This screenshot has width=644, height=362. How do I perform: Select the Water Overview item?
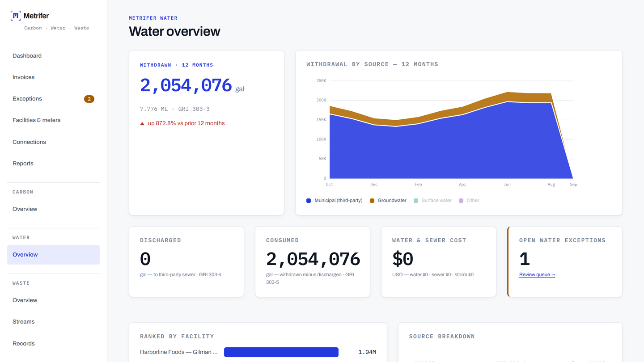tap(53, 255)
